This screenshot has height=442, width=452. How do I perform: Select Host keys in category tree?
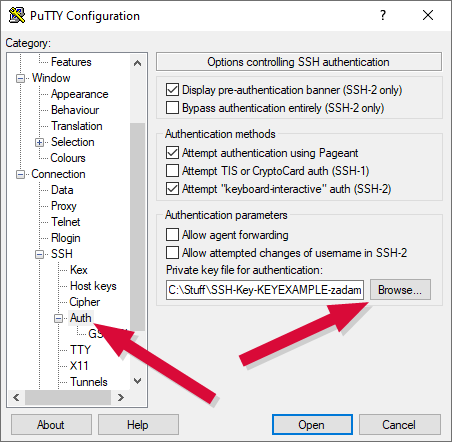tap(93, 286)
